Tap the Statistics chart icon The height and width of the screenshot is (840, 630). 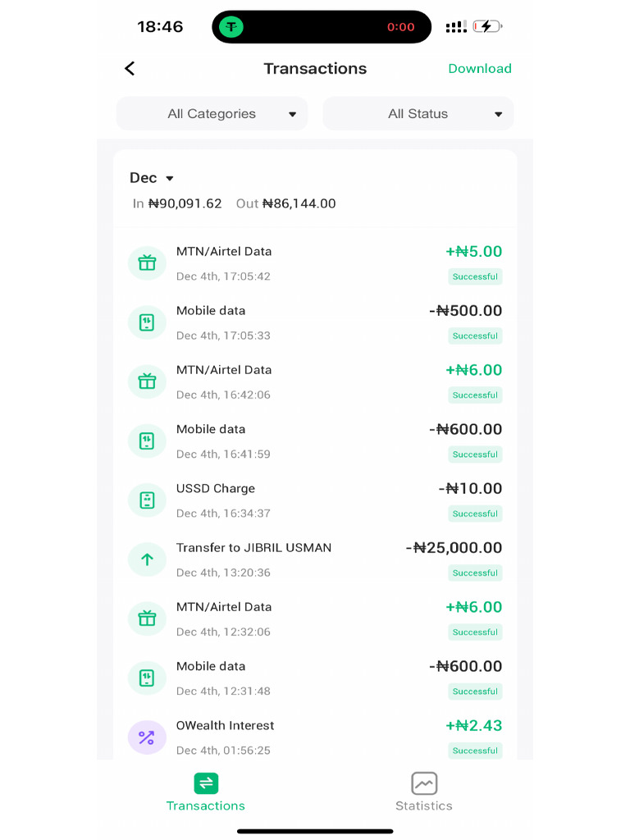click(424, 783)
